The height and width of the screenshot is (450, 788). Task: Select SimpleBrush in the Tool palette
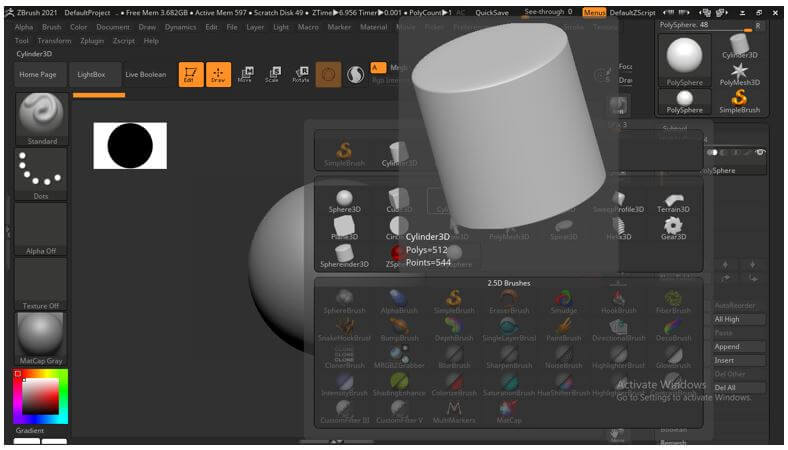point(740,101)
